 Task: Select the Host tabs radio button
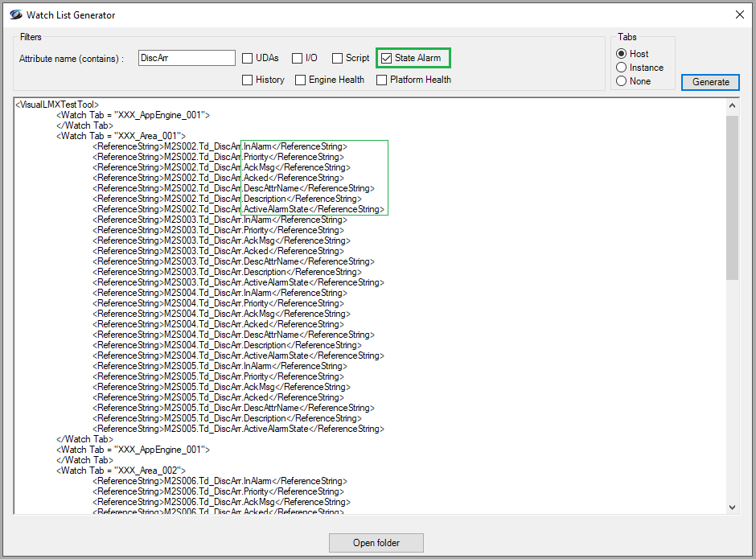click(x=621, y=54)
